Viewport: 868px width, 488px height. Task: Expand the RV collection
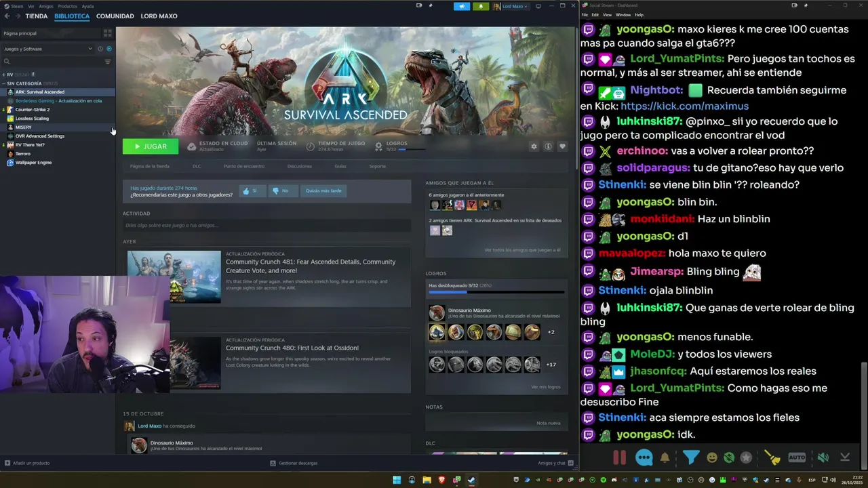point(3,75)
